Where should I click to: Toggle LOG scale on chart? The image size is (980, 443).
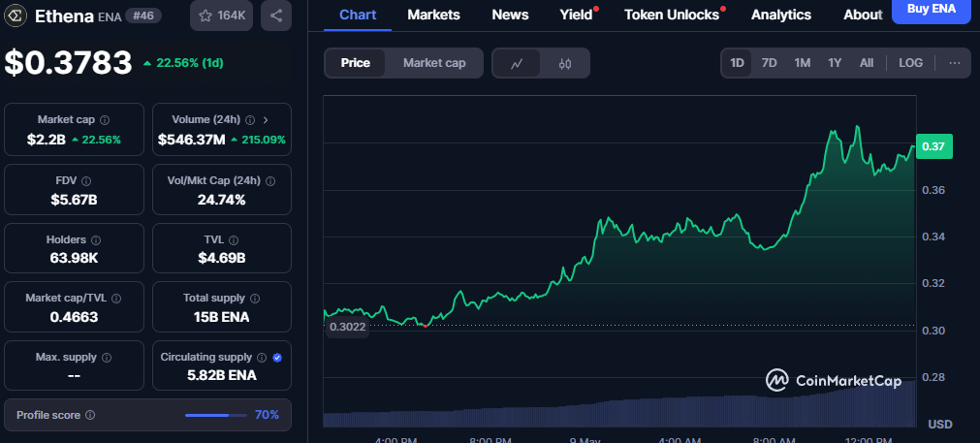[x=910, y=62]
